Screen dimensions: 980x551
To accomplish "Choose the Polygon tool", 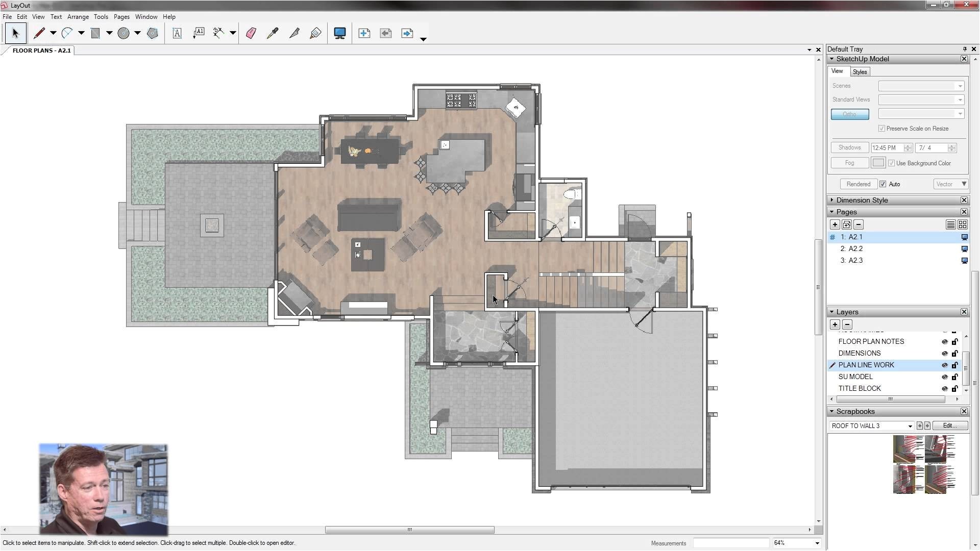I will [152, 33].
